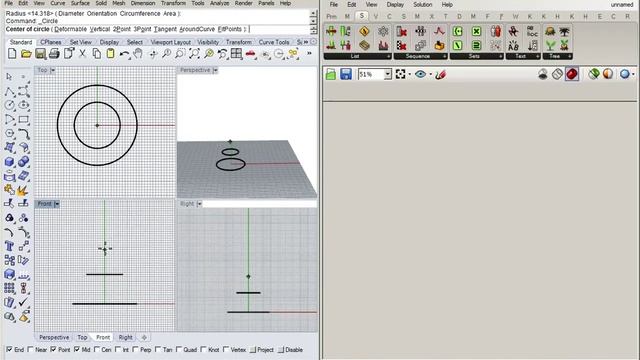This screenshot has width=640, height=360.
Task: Choose the 2Point circle command option
Action: (x=122, y=29)
